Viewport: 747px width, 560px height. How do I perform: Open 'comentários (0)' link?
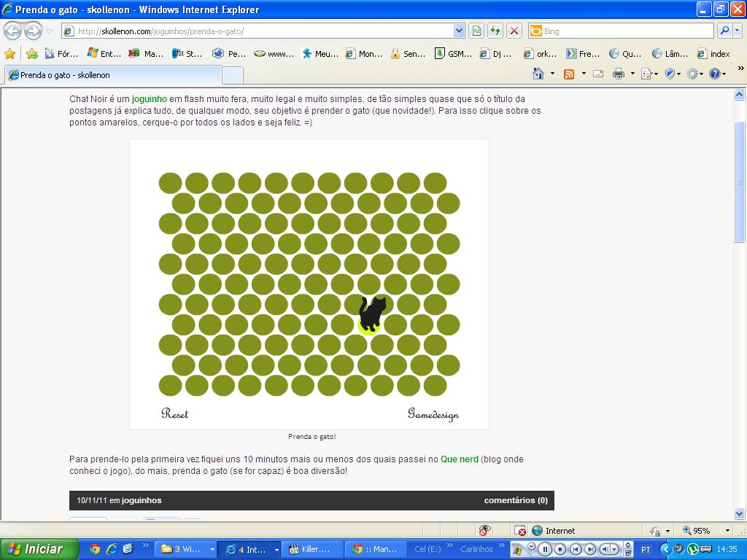pos(516,500)
